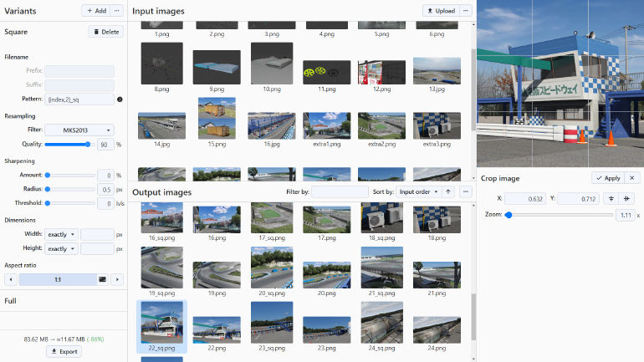Upload input images
The image size is (644, 362).
point(441,11)
